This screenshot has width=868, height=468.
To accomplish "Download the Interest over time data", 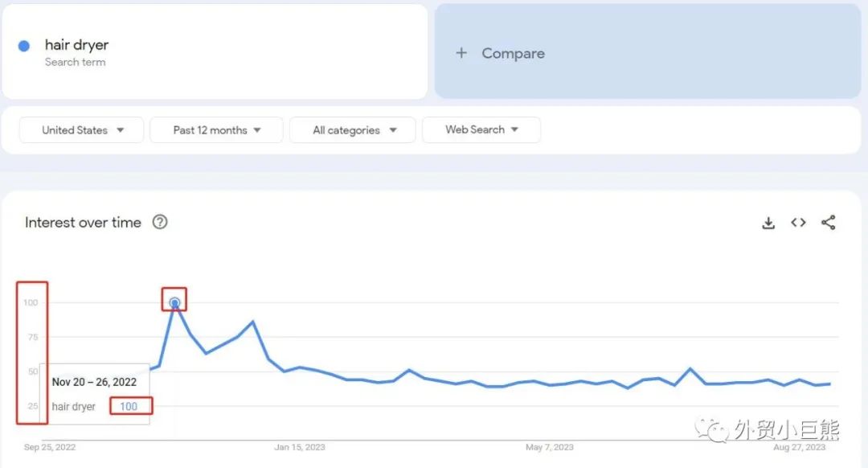I will (x=768, y=224).
